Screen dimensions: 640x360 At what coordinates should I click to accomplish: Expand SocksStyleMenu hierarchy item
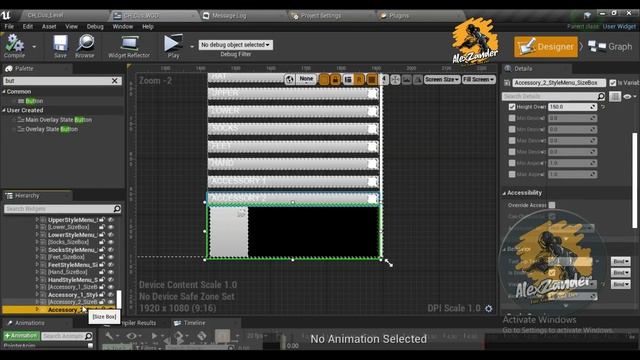click(37, 250)
